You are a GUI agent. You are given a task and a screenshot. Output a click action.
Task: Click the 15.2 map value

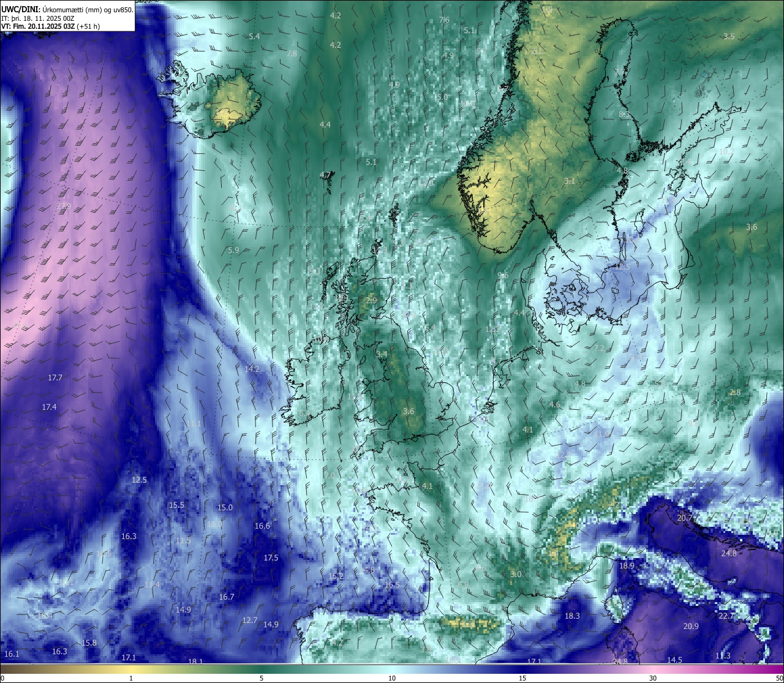(x=336, y=577)
